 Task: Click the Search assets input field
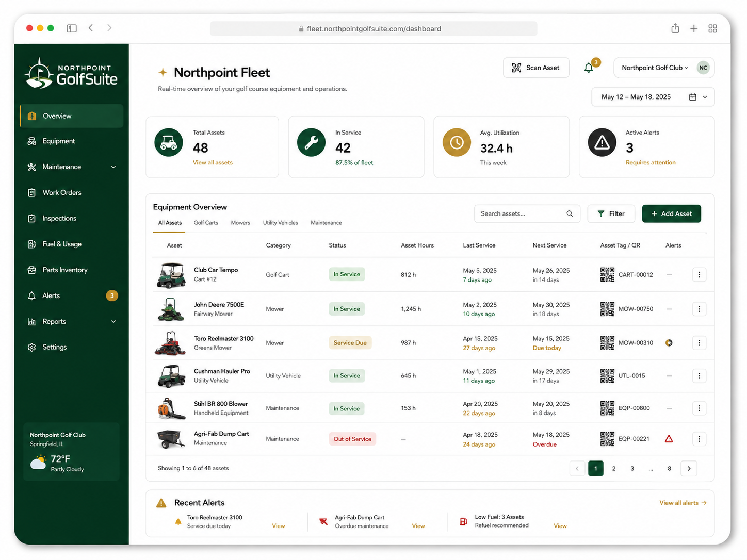click(527, 213)
